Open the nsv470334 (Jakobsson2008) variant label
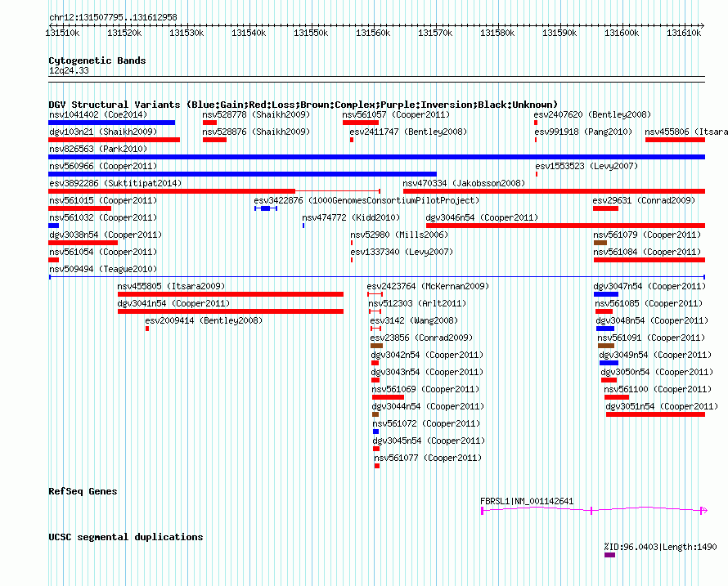Screen dimensions: 728x586 pos(464,183)
